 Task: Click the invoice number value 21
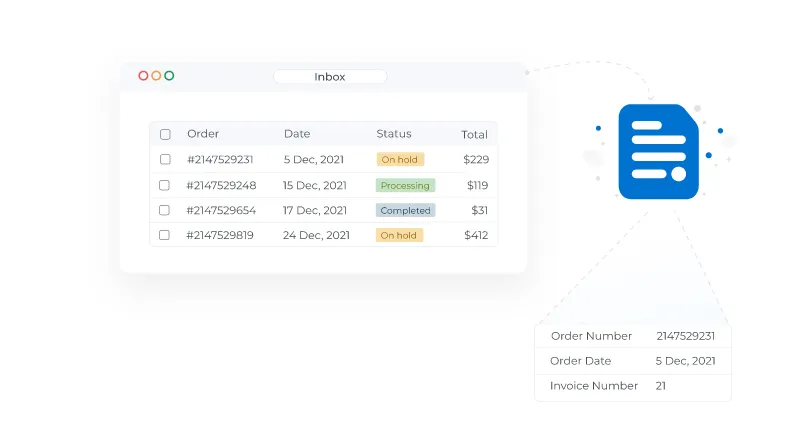(x=660, y=386)
